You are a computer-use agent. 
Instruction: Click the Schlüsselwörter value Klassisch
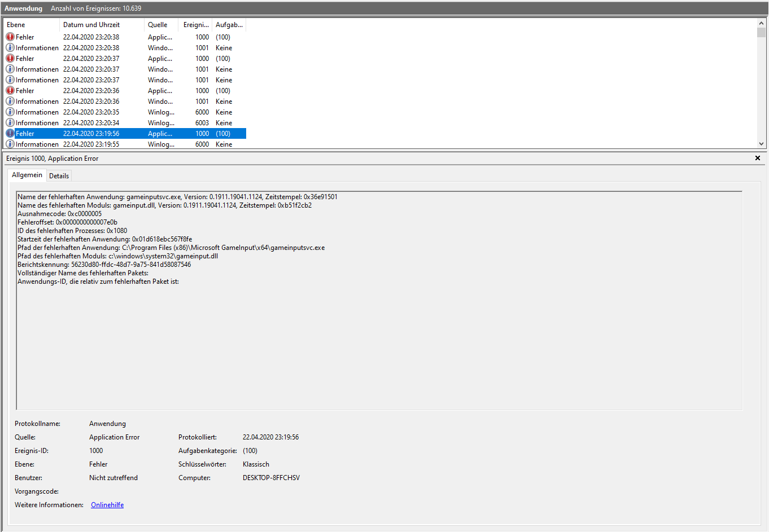coord(256,464)
